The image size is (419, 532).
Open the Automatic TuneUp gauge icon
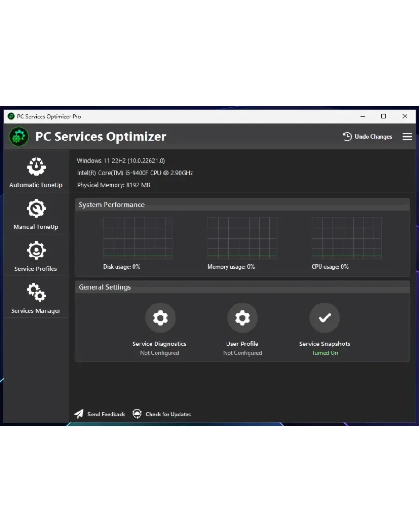click(x=36, y=167)
